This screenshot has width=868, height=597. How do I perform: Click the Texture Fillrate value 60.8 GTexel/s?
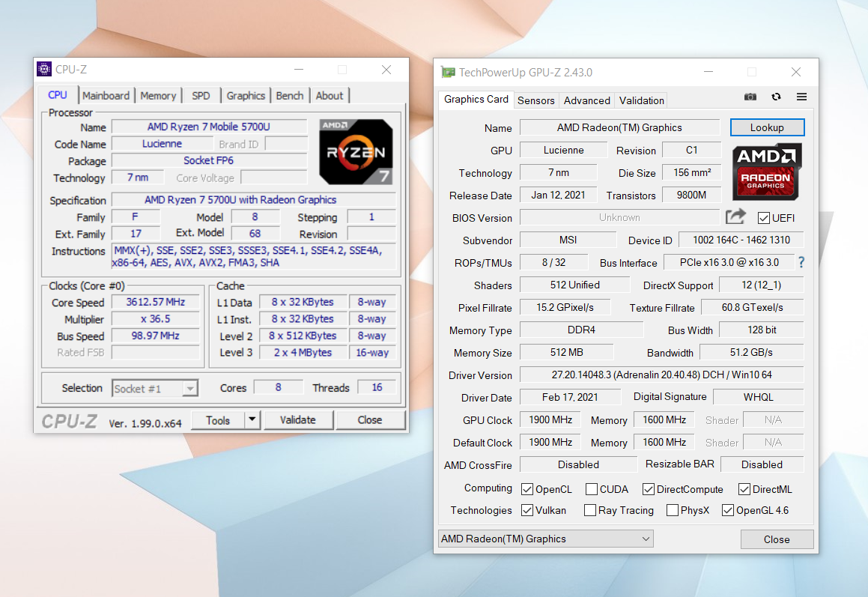pos(753,307)
